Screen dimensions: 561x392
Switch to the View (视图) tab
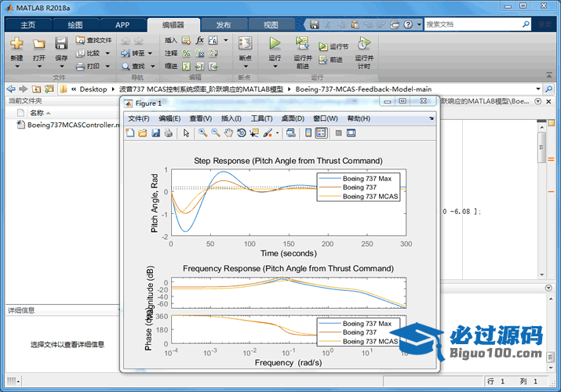point(271,25)
